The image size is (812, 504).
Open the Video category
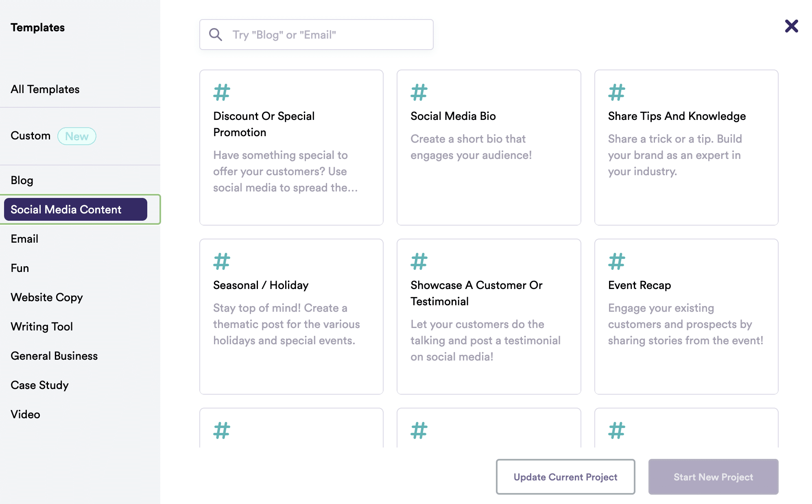coord(25,414)
